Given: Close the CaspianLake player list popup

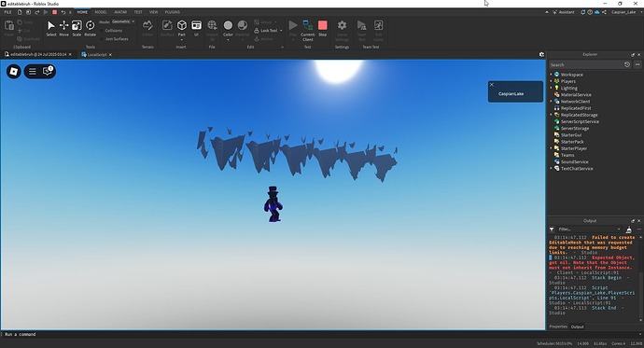Looking at the screenshot, I should pyautogui.click(x=492, y=85).
